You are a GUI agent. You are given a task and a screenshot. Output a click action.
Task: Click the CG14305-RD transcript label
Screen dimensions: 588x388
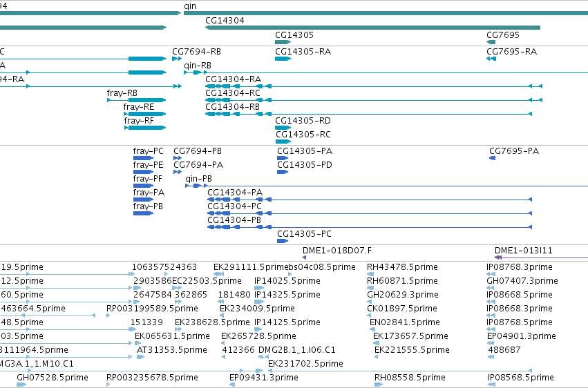[303, 121]
